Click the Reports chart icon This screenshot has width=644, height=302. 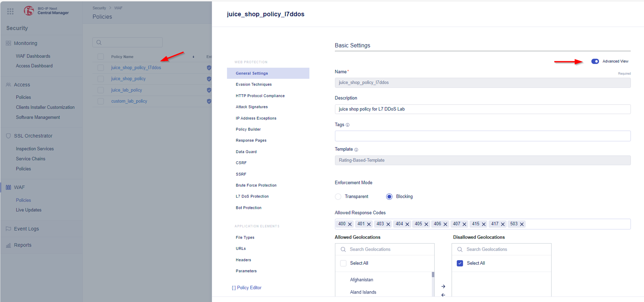pos(8,245)
